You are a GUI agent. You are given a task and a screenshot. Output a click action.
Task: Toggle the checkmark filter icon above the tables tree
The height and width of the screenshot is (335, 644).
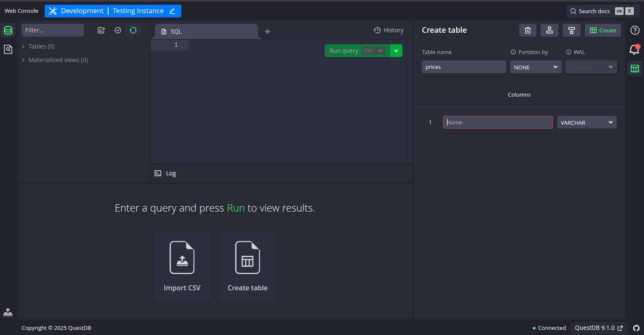[x=118, y=30]
